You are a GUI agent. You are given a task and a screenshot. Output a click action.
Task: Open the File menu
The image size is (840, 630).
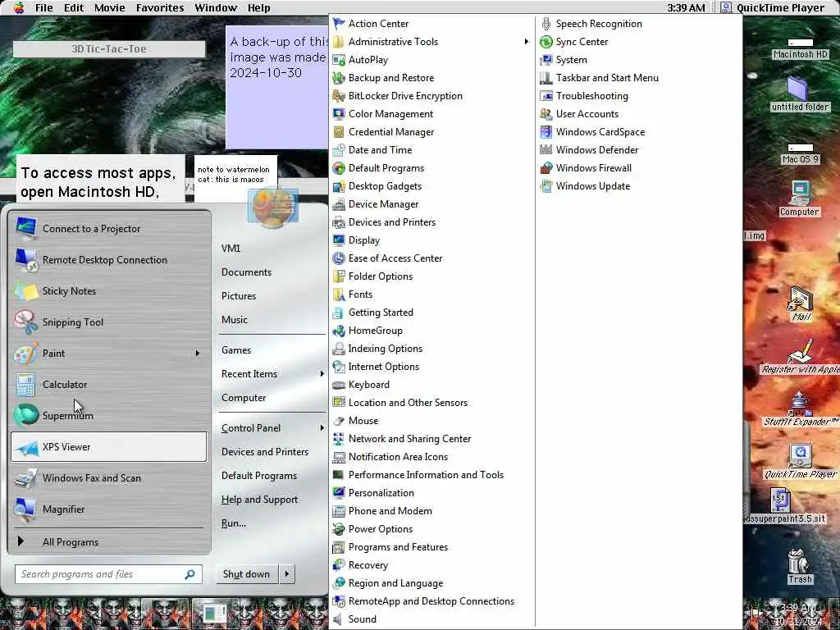(44, 7)
